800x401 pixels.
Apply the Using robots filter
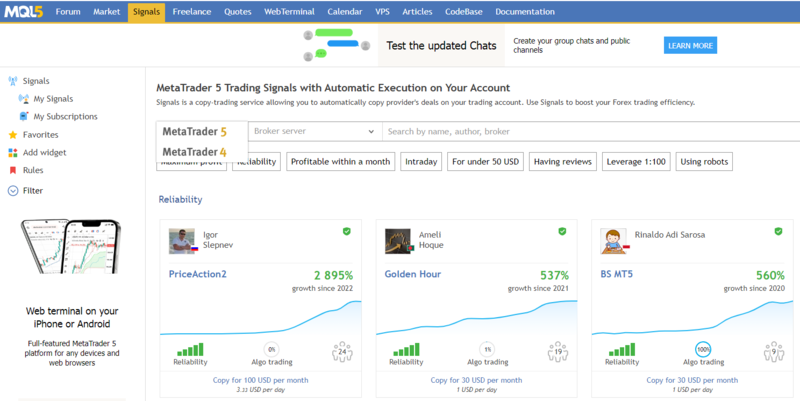pyautogui.click(x=704, y=162)
